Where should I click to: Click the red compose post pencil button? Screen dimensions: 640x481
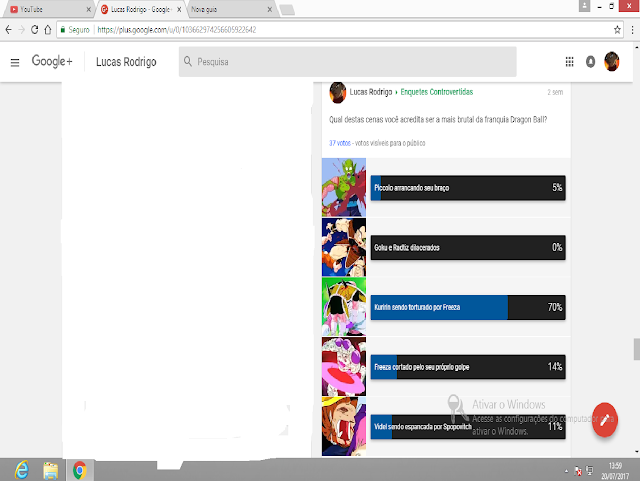[x=605, y=420]
